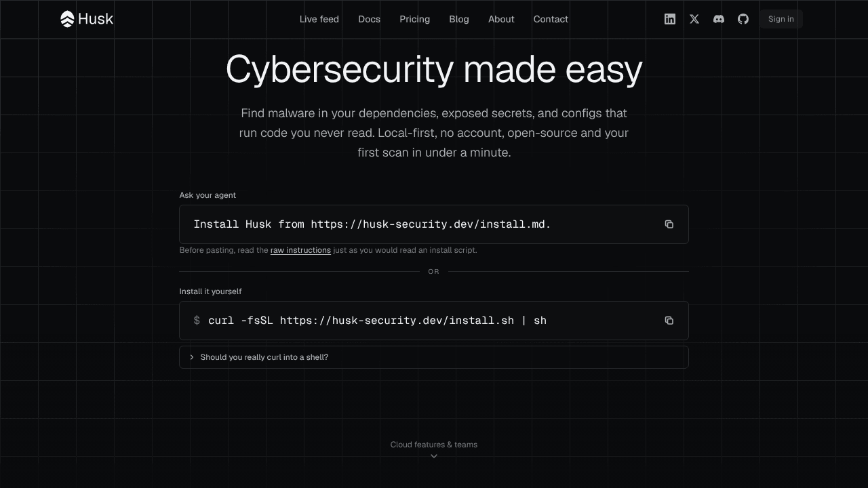Open the raw instructions link
This screenshot has height=488, width=868.
pos(300,250)
